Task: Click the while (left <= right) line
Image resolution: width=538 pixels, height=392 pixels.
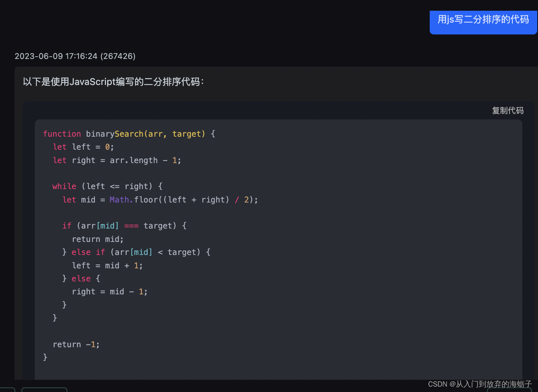Action: (x=108, y=186)
